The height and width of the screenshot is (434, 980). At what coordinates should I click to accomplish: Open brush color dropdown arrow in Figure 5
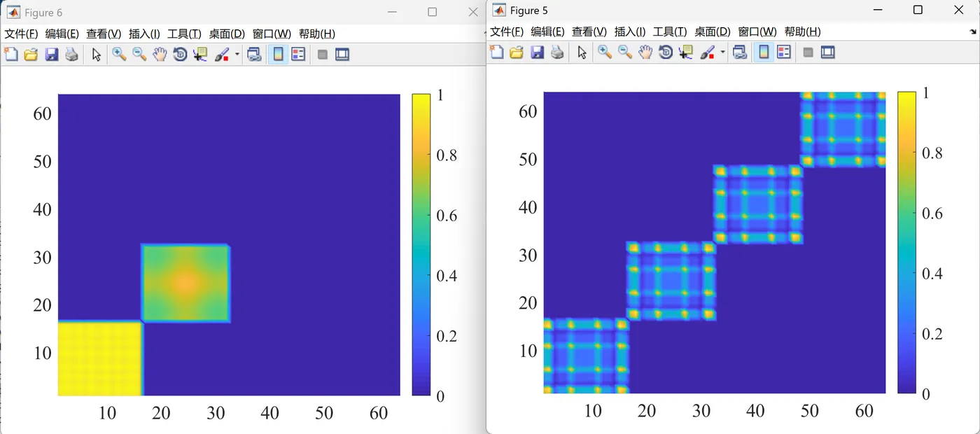tap(723, 52)
